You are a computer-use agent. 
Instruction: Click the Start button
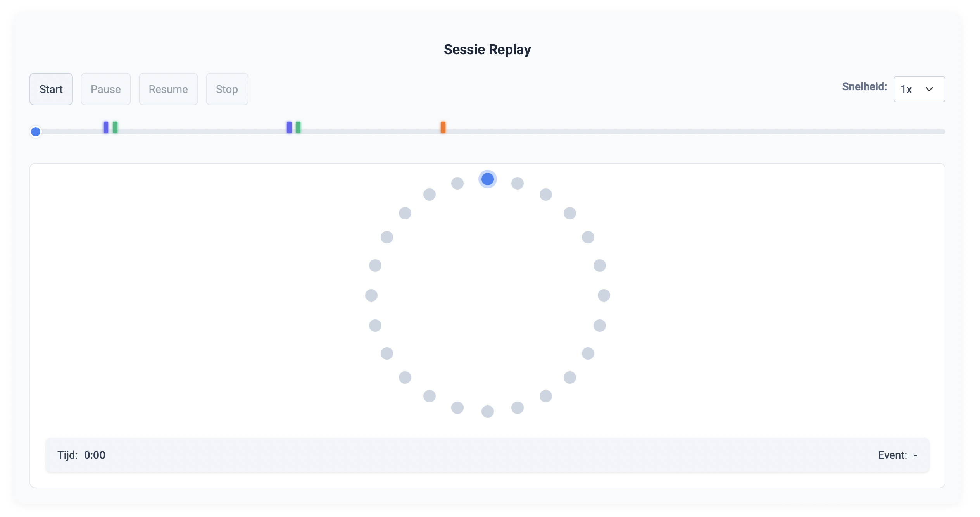pos(51,89)
